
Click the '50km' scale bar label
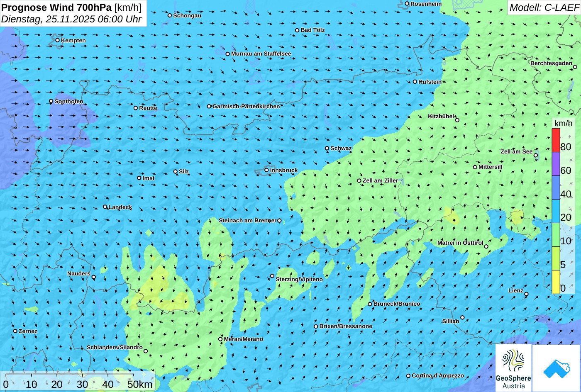pos(140,384)
